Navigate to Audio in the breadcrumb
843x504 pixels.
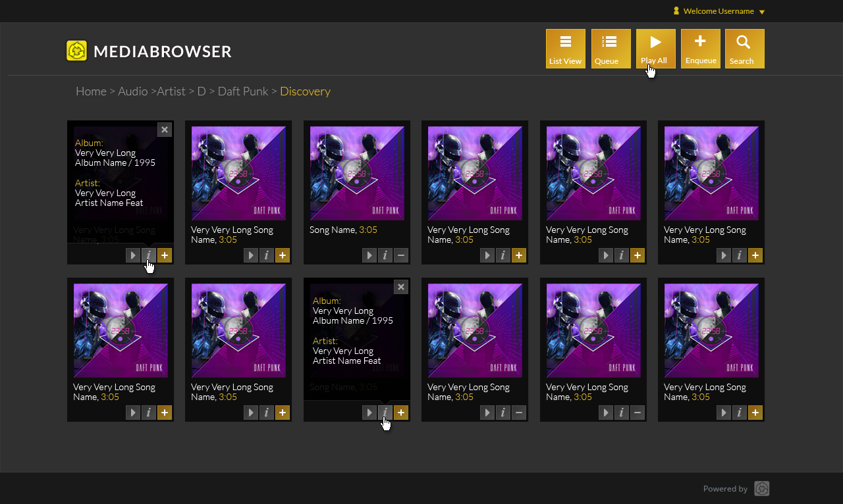[133, 91]
